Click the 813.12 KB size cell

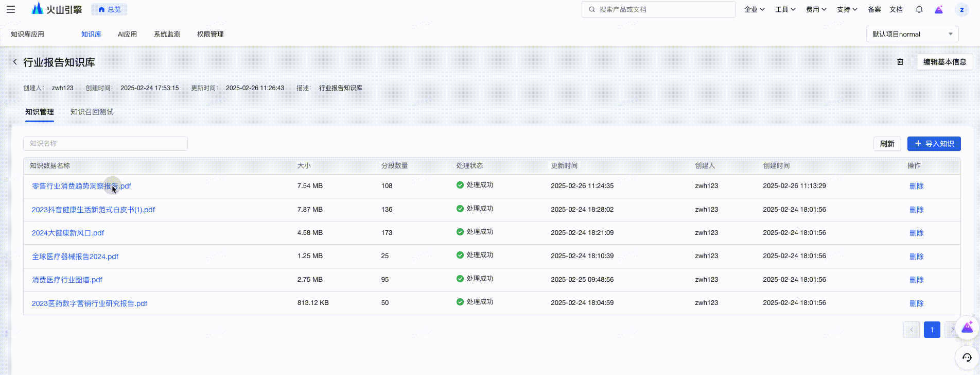pos(313,303)
